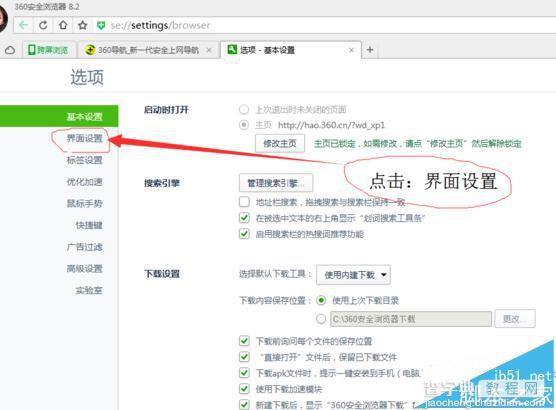556x410 pixels.
Task: Open 界面设置 in the sidebar
Action: tap(84, 138)
